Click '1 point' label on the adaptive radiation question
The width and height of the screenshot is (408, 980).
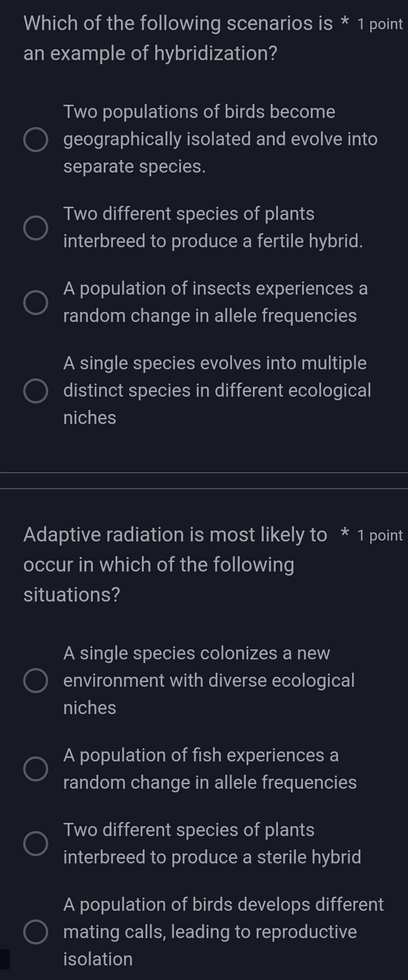pos(382,536)
